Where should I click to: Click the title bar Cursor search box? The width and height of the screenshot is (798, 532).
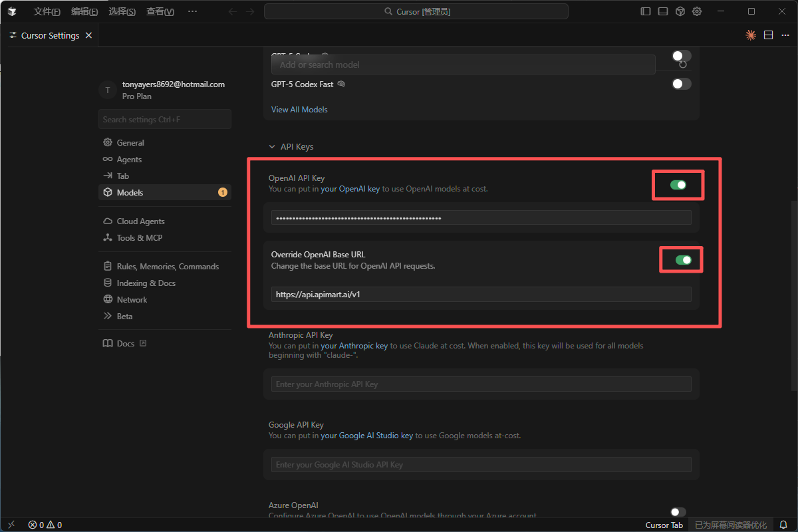[x=416, y=11]
